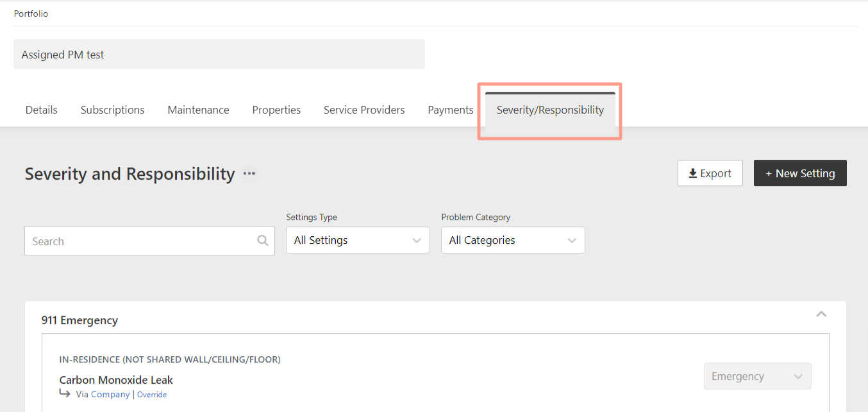Click the Override link

point(152,395)
